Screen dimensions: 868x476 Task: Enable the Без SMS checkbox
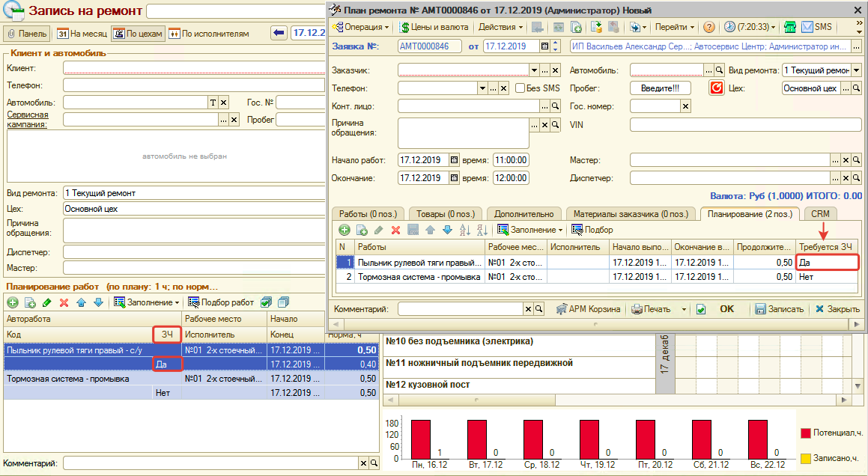520,88
